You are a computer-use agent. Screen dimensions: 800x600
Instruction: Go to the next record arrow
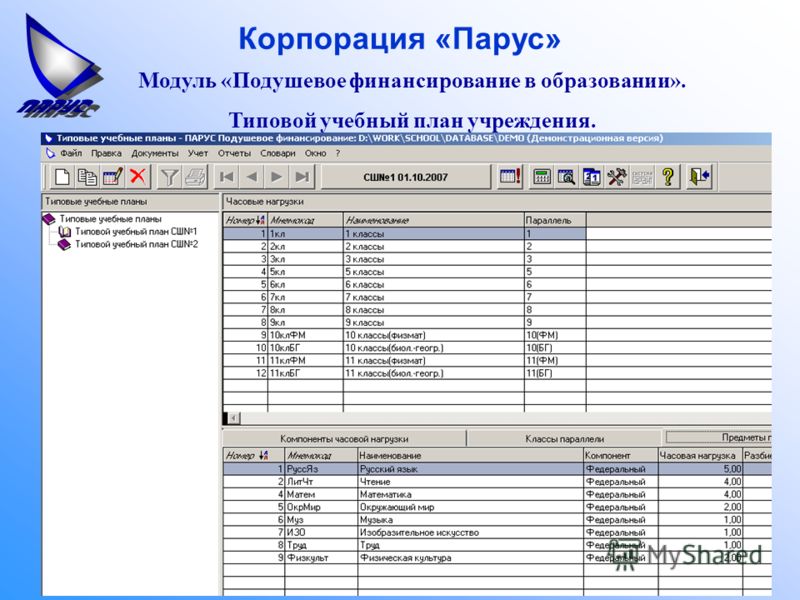(277, 177)
